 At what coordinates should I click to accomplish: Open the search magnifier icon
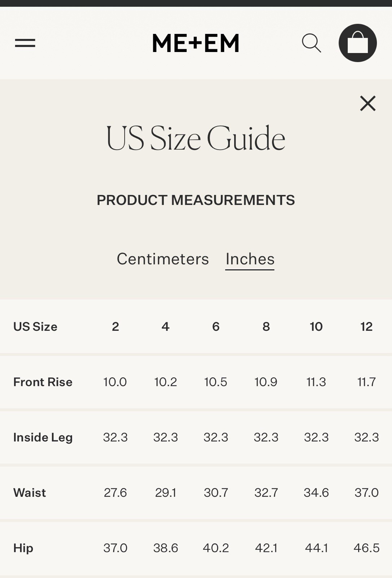point(312,43)
